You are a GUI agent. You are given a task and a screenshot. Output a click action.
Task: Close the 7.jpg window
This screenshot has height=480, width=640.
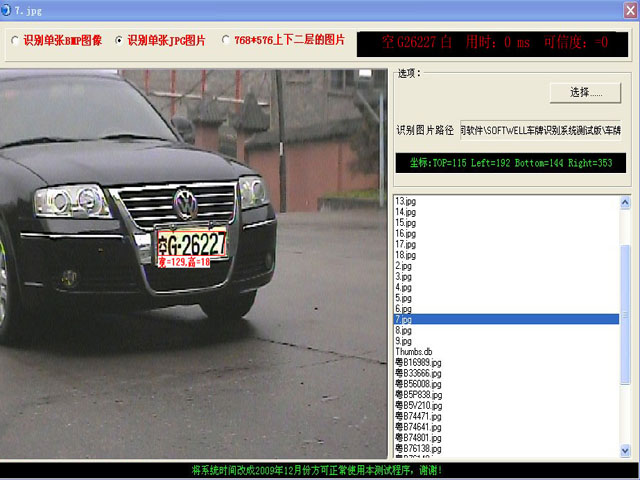[629, 9]
